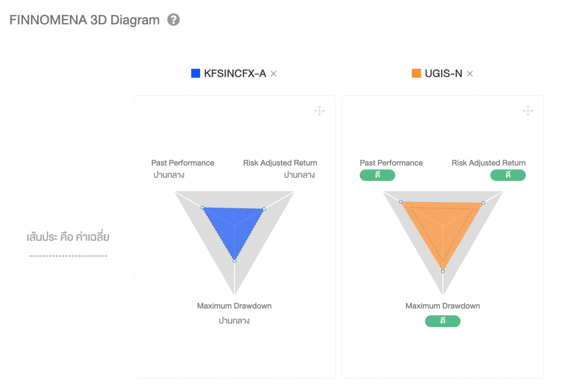Click the Maximum Drawdown label on KFSINCFX-A card
The width and height of the screenshot is (566, 392).
234,306
